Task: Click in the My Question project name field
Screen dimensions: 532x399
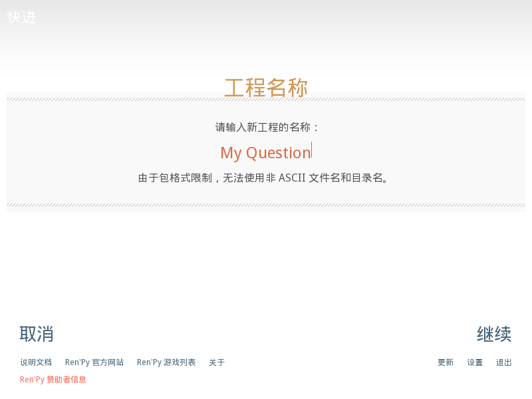Action: point(266,153)
